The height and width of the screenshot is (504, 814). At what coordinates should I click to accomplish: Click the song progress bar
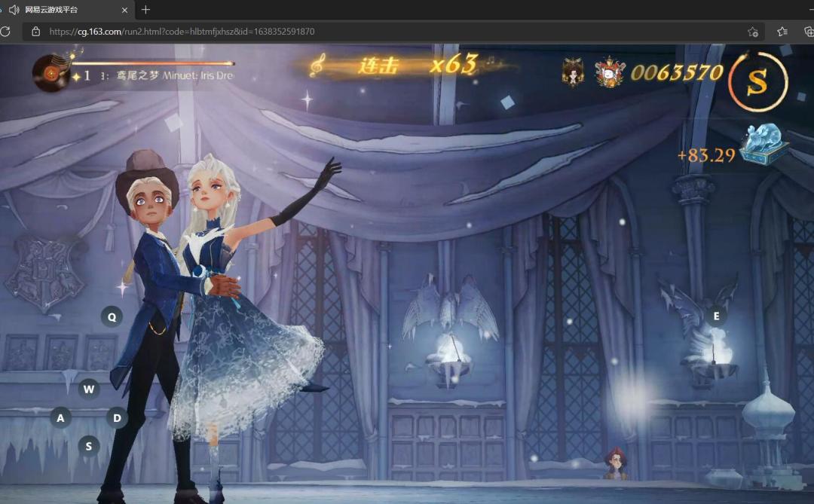(x=152, y=63)
